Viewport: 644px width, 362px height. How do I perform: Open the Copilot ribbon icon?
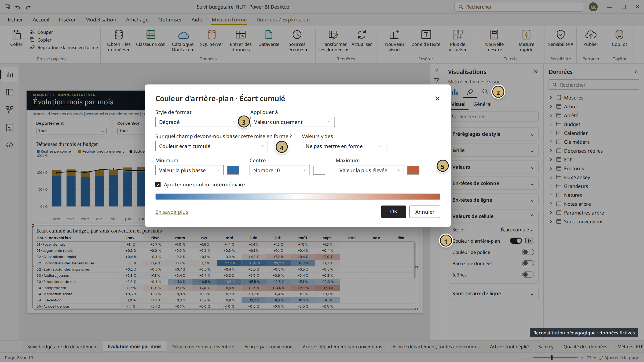619,35
